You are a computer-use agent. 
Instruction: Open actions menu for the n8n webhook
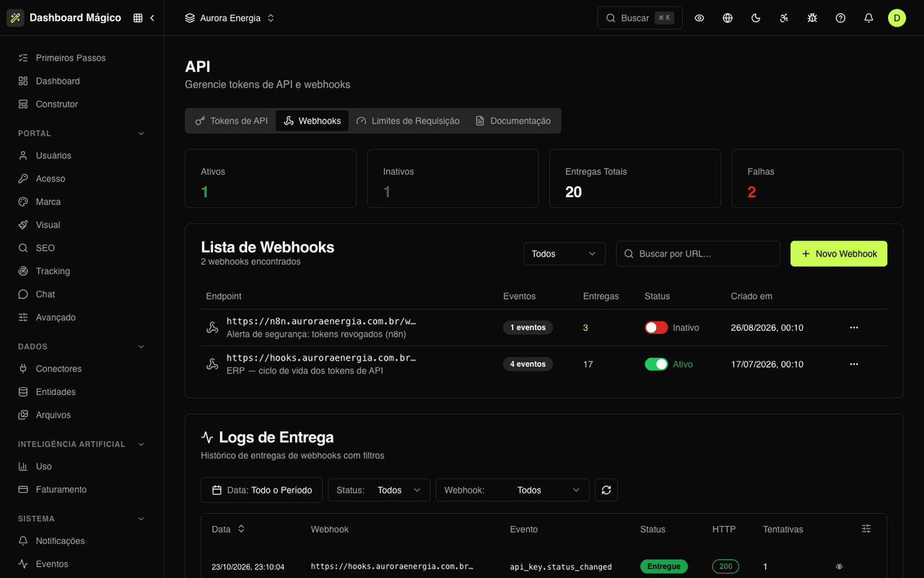click(x=854, y=327)
